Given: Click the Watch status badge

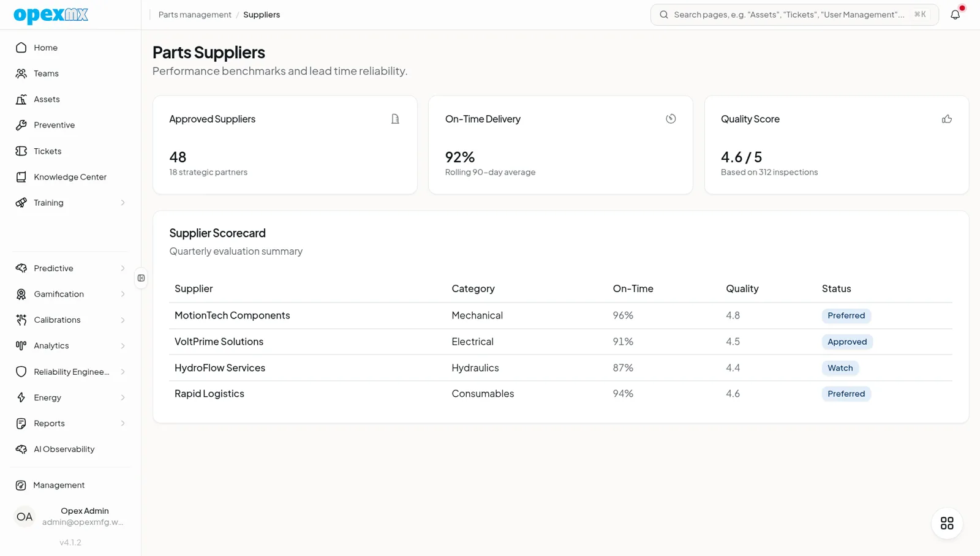Looking at the screenshot, I should 840,368.
